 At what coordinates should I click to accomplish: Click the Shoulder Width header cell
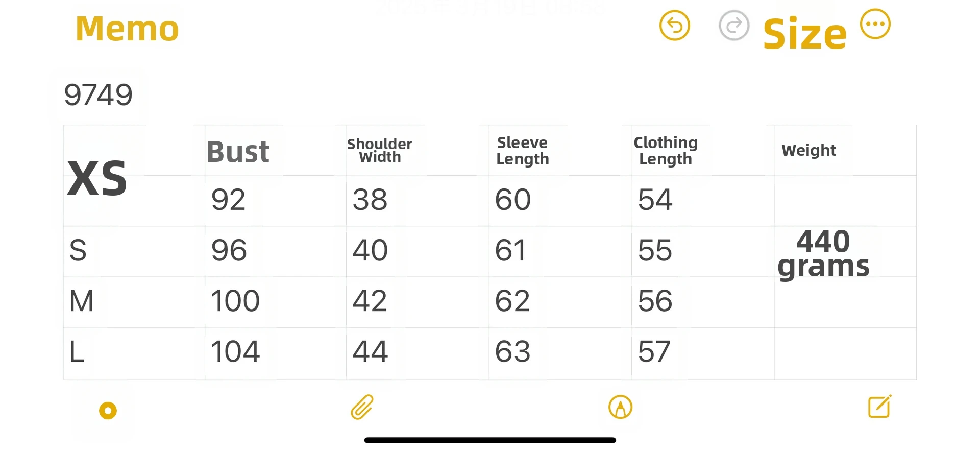coord(380,150)
